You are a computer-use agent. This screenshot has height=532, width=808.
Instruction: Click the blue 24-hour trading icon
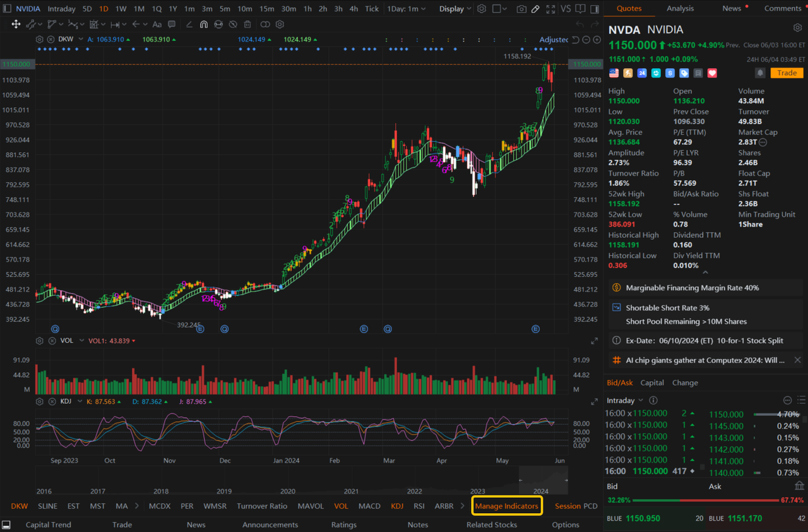point(642,73)
